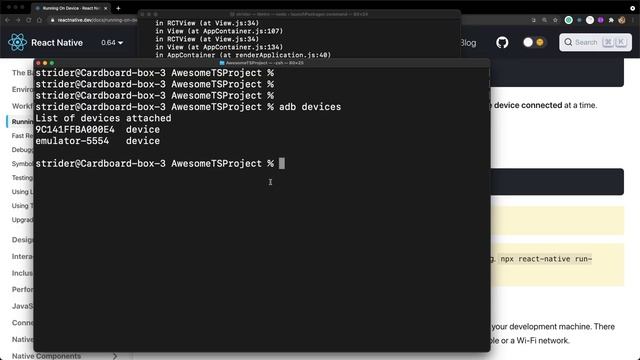
Task: Click the 'in View (at AppContainer.js:107)' line
Action: [219, 31]
